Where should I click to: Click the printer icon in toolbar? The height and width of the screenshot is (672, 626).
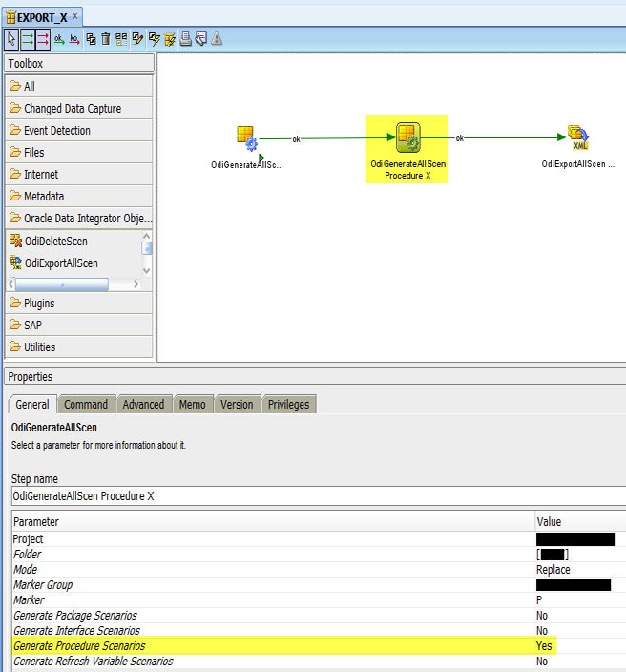[185, 39]
